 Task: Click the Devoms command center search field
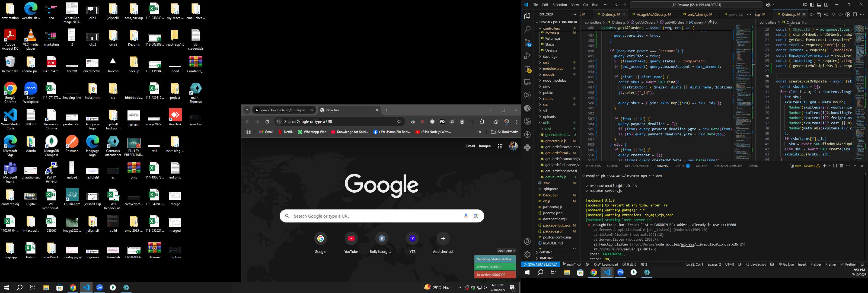pos(697,5)
